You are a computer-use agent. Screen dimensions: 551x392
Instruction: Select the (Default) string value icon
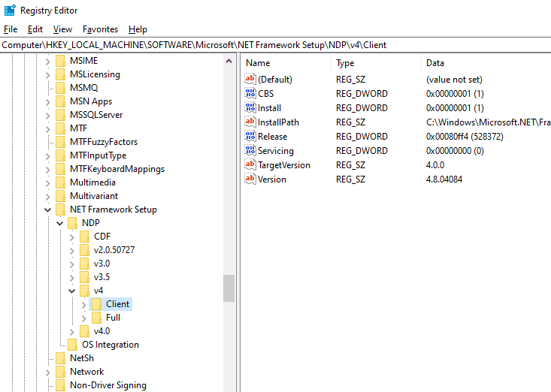coord(250,79)
